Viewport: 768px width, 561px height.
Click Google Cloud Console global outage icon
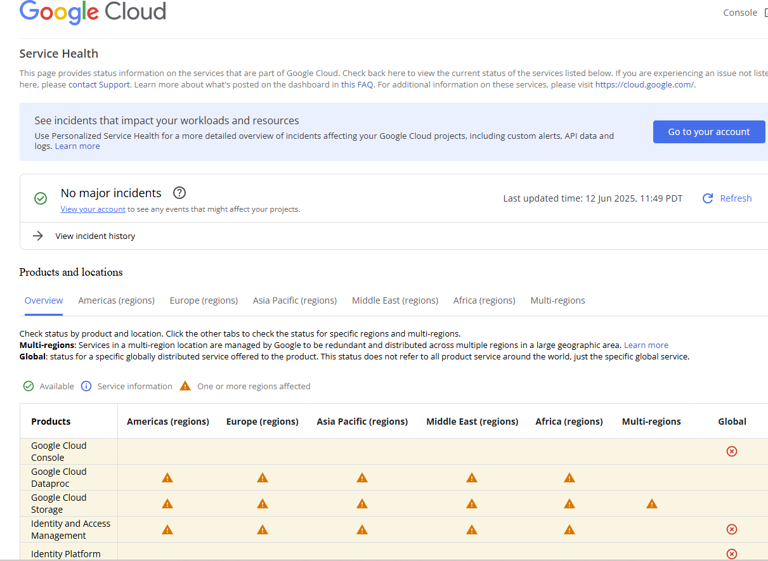pyautogui.click(x=732, y=452)
